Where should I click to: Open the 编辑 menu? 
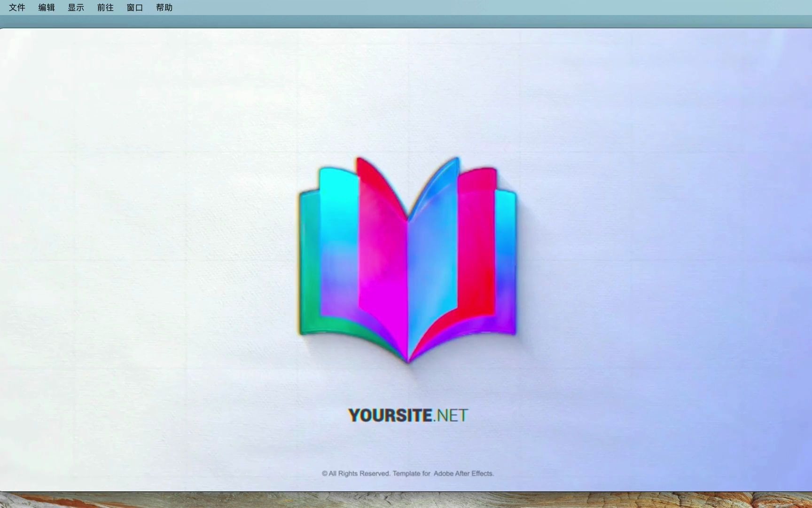click(47, 8)
